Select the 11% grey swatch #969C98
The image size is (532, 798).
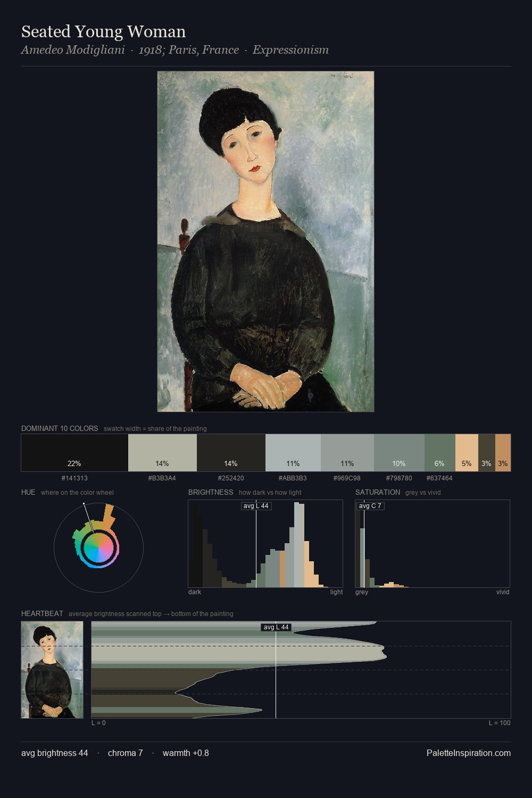[347, 453]
